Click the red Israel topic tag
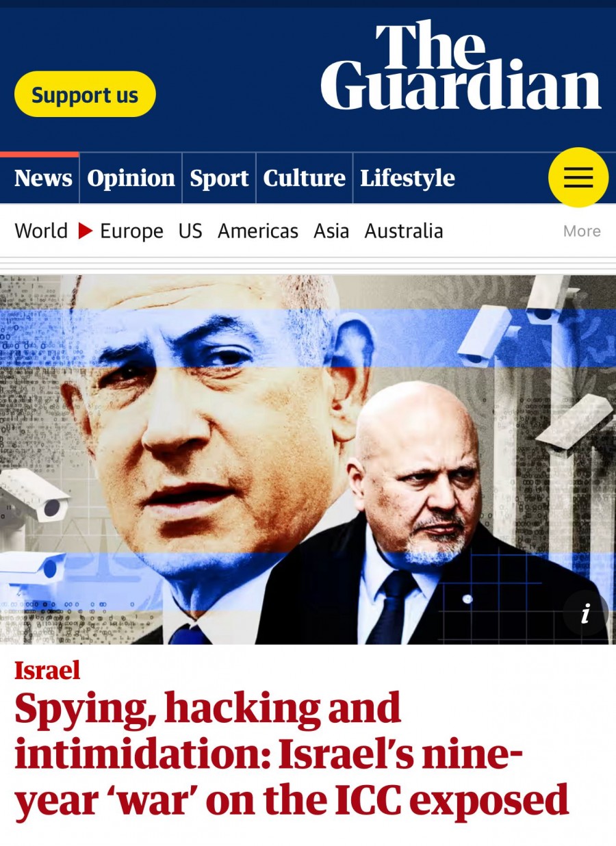Image resolution: width=616 pixels, height=846 pixels. 47,669
